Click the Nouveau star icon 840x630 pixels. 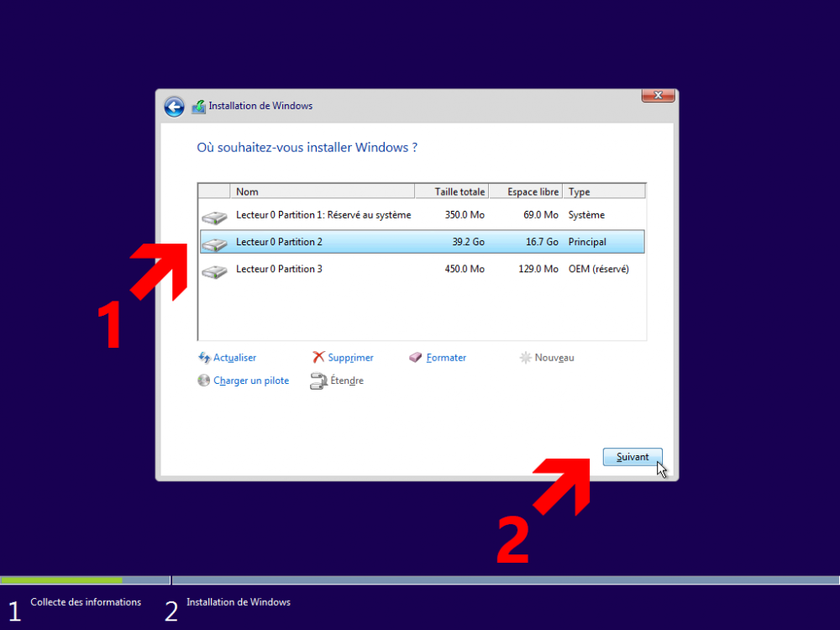526,357
